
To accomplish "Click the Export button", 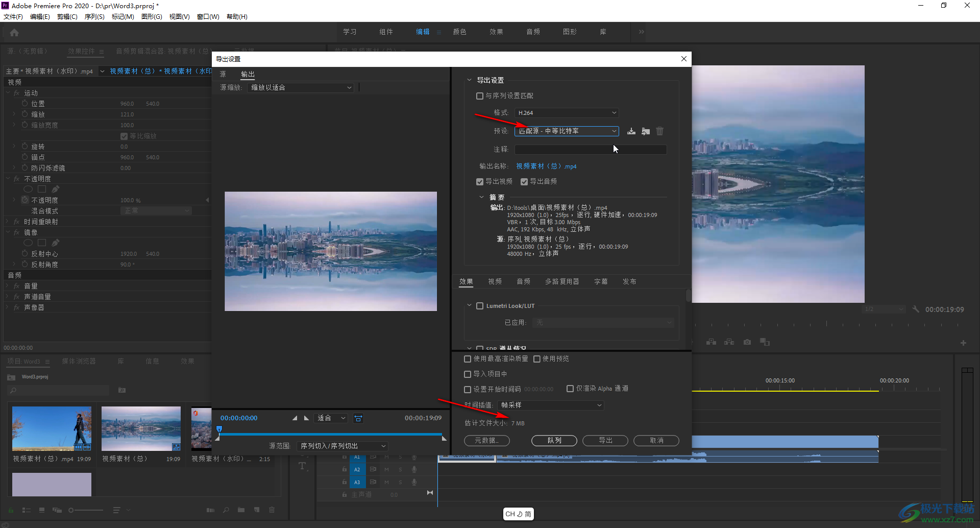I will click(x=605, y=441).
